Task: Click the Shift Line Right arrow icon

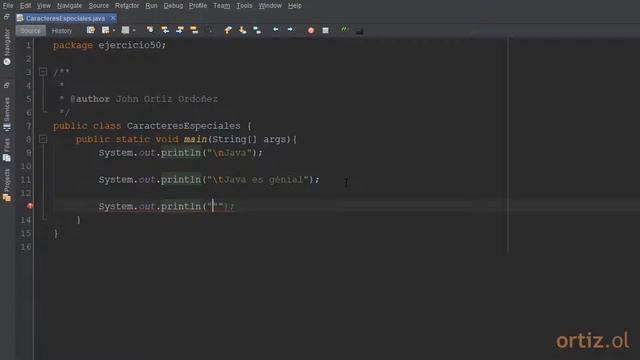Action: (x=290, y=29)
